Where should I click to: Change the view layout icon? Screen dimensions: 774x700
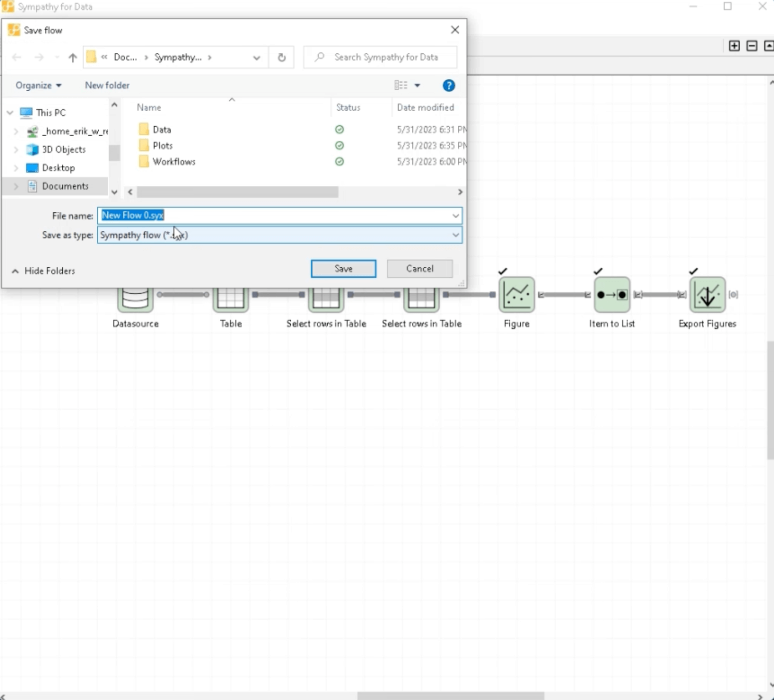(401, 85)
